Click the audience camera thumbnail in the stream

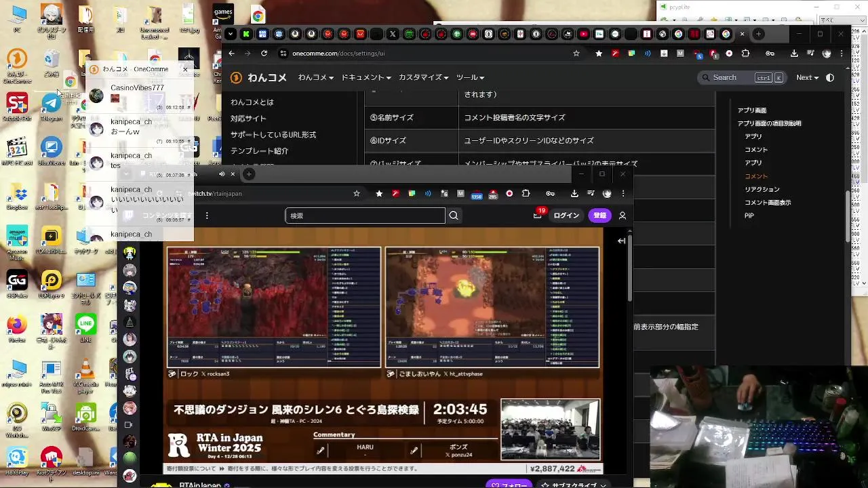pyautogui.click(x=550, y=429)
